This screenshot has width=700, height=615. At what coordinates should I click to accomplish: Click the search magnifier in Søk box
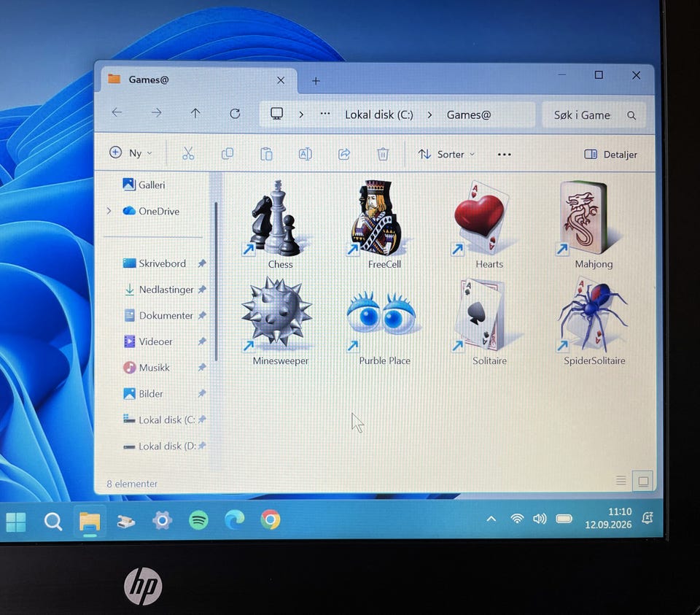[x=631, y=116]
